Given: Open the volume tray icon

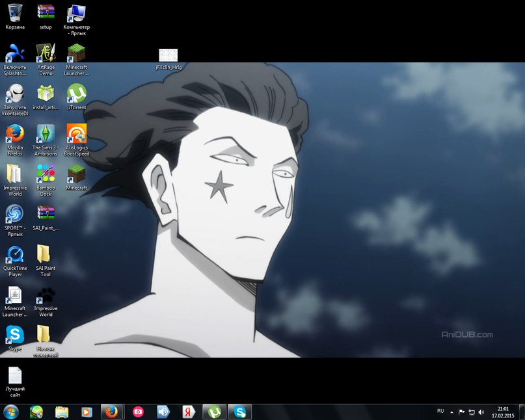Looking at the screenshot, I should point(481,412).
